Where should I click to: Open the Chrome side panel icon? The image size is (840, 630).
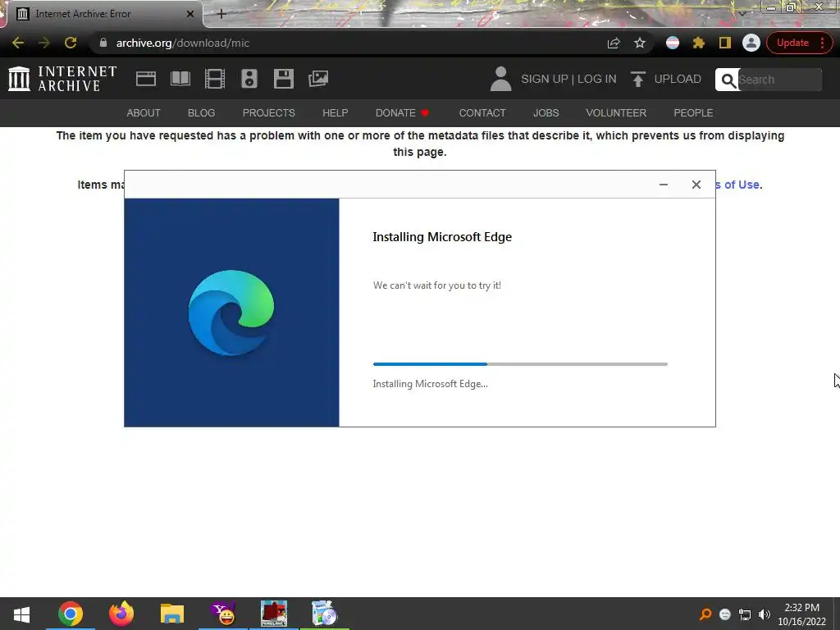click(725, 43)
